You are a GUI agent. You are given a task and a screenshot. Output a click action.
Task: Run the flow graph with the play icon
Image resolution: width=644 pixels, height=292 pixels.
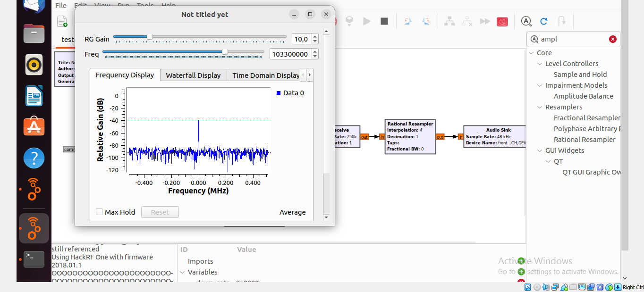point(367,21)
